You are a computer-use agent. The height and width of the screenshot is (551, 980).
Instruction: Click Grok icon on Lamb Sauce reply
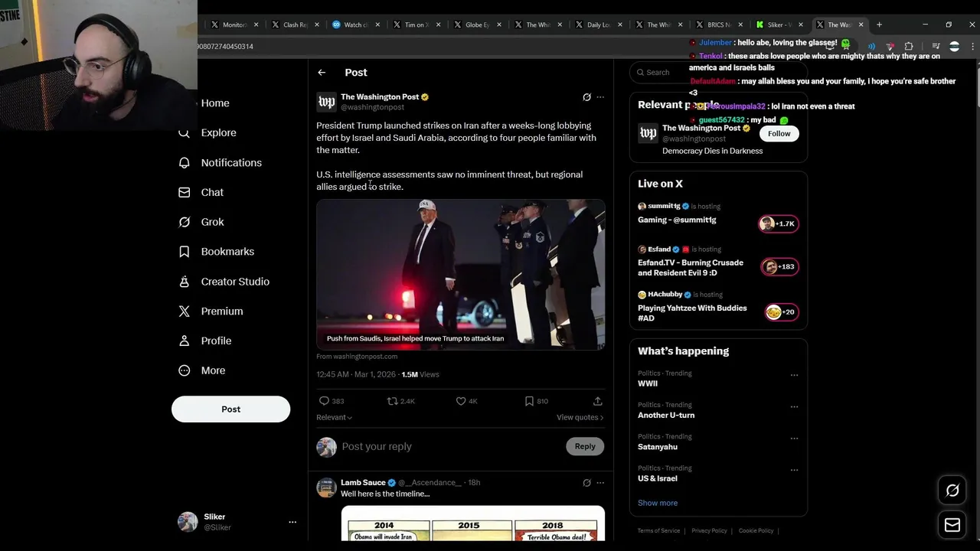586,483
